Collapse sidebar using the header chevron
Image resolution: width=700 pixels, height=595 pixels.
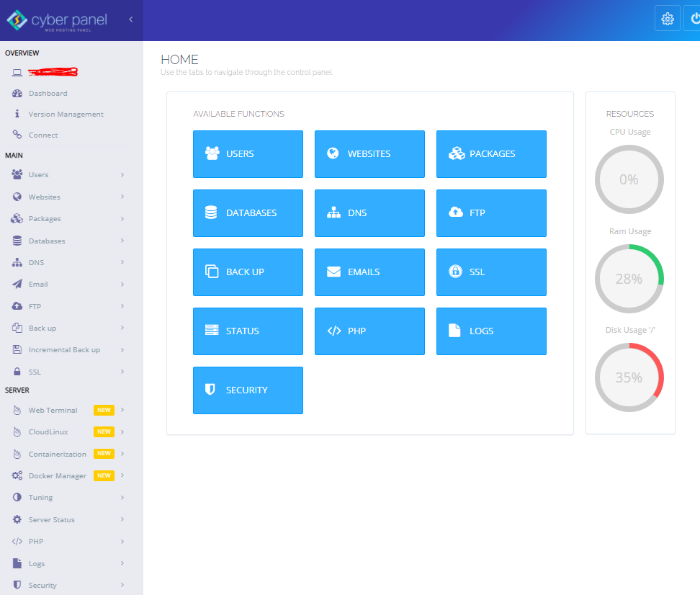coord(130,19)
